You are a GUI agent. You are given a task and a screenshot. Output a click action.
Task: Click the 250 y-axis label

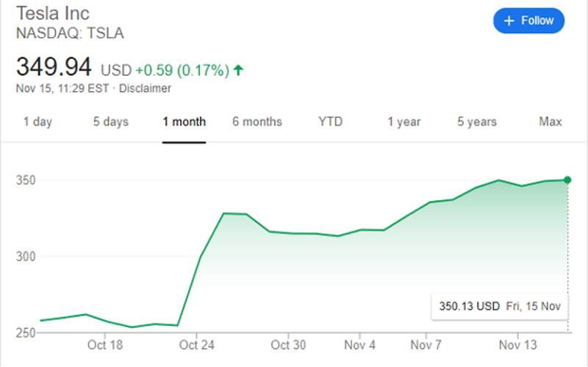[26, 333]
